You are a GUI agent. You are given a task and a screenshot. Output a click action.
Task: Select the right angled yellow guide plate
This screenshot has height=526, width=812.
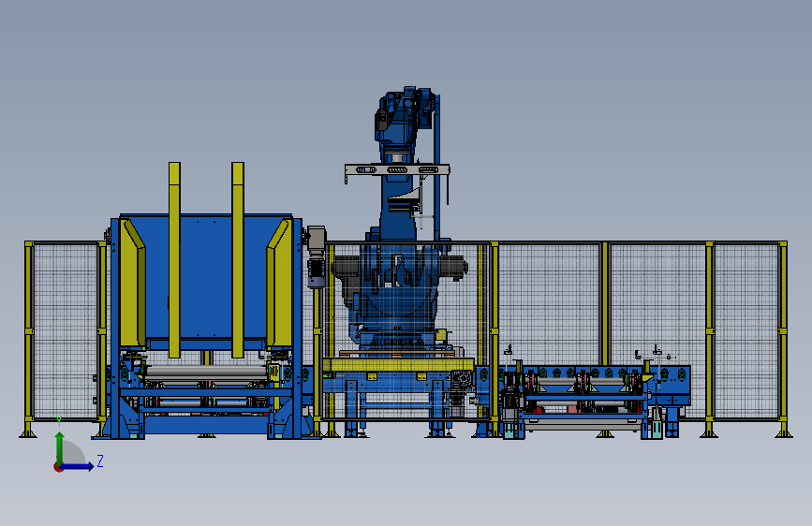click(x=280, y=284)
